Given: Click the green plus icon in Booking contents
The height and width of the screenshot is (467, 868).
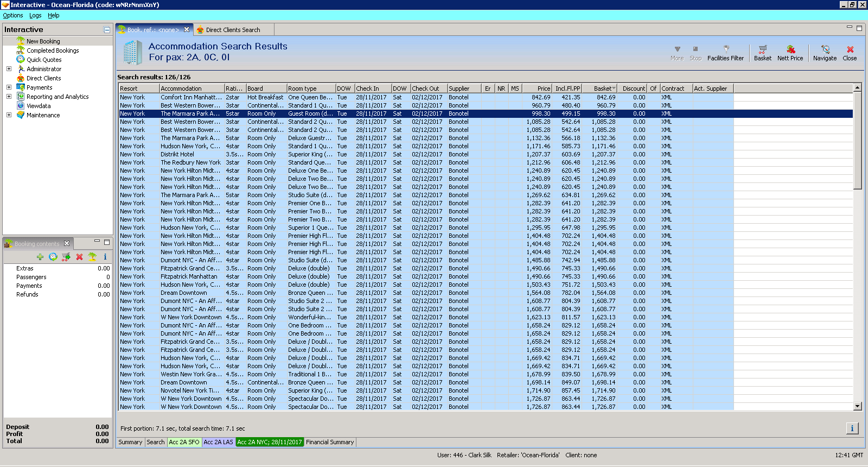Looking at the screenshot, I should coord(40,257).
